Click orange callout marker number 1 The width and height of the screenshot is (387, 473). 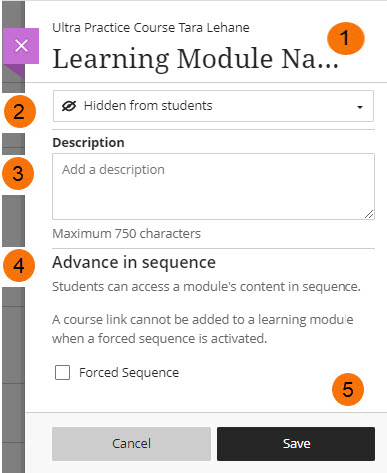[346, 38]
